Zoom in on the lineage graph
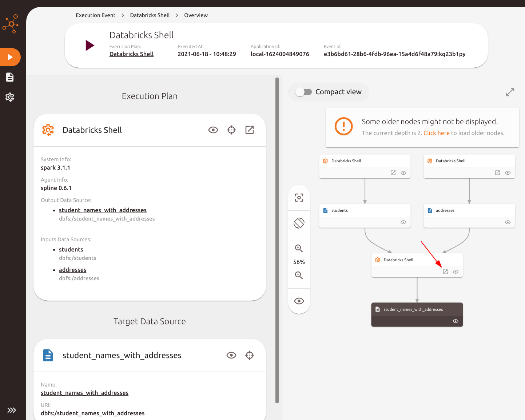The image size is (525, 420). pos(299,248)
